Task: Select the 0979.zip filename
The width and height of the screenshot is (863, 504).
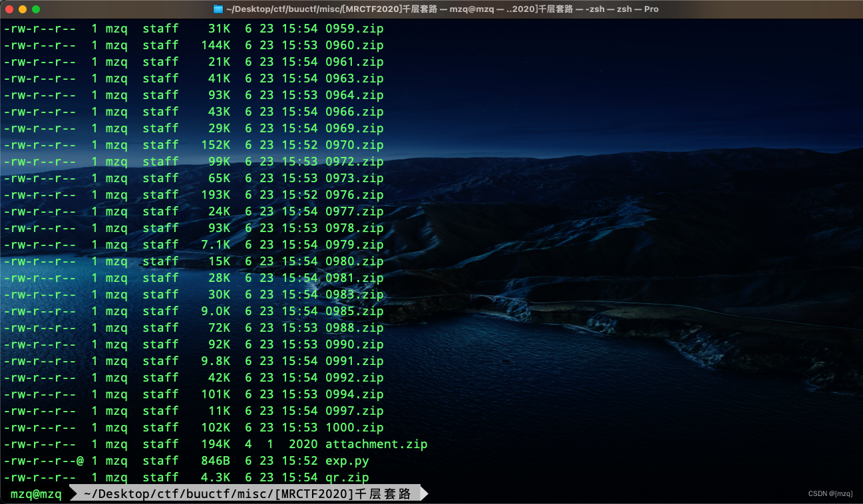Action: coord(354,245)
